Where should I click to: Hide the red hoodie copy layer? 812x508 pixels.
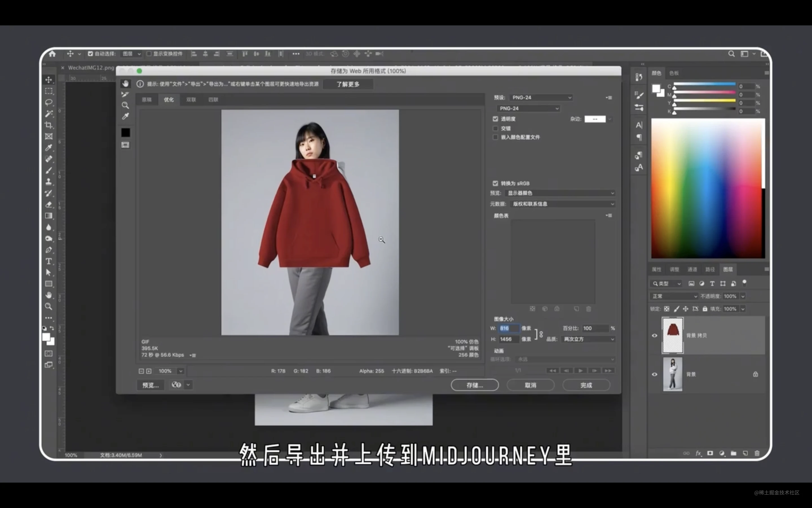(655, 335)
